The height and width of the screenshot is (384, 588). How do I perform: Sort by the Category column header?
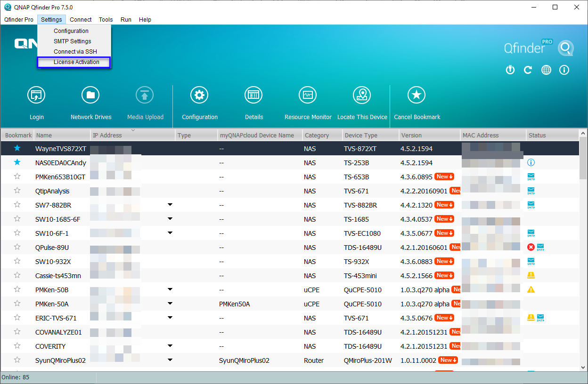[x=322, y=135]
